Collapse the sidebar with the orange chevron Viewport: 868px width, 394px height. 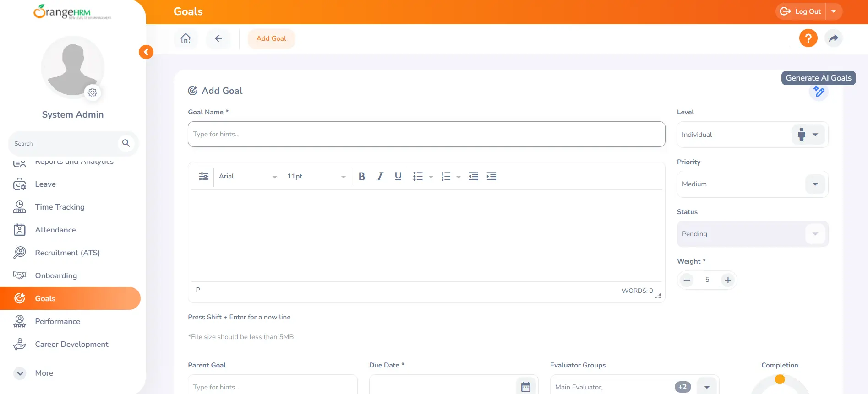[x=146, y=52]
